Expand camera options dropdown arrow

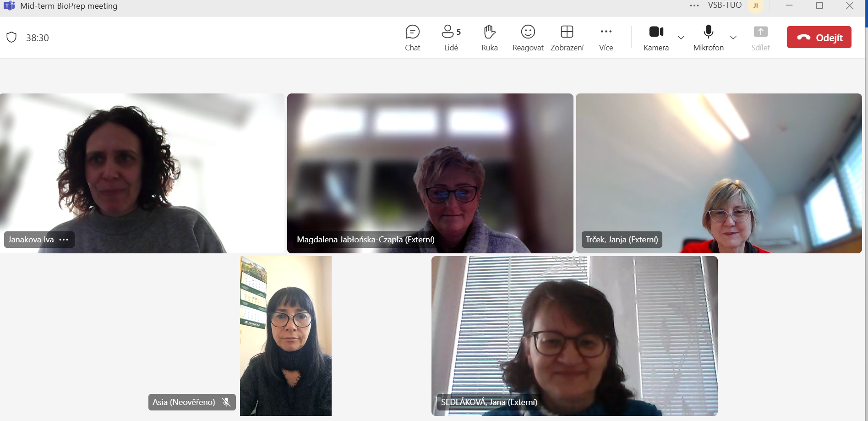point(681,38)
